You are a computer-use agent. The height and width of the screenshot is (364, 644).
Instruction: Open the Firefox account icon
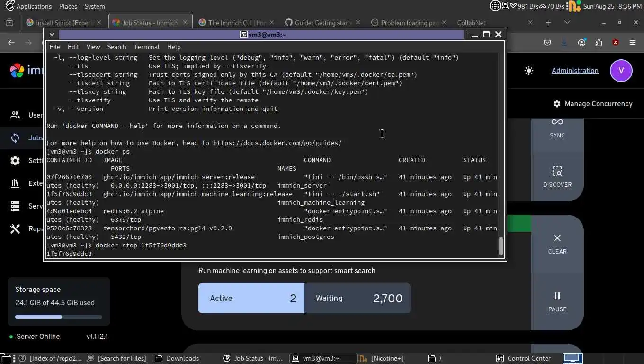click(581, 43)
